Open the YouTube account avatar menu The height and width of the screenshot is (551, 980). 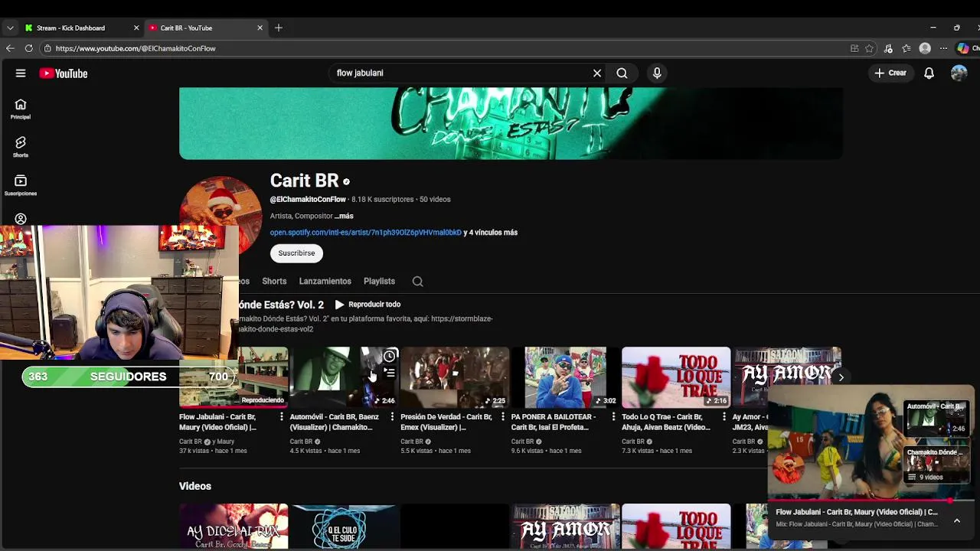959,73
